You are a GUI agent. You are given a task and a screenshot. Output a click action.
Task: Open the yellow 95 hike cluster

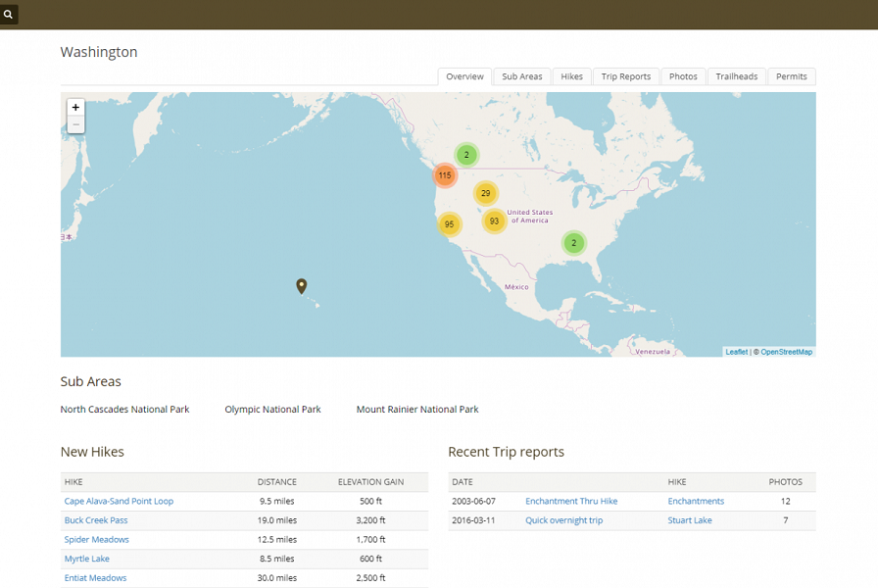pyautogui.click(x=449, y=224)
